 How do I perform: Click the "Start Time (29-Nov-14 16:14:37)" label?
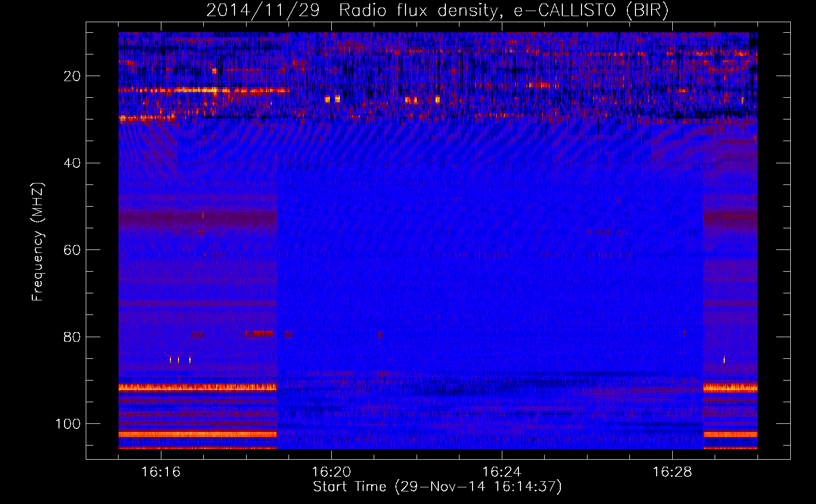coord(437,487)
